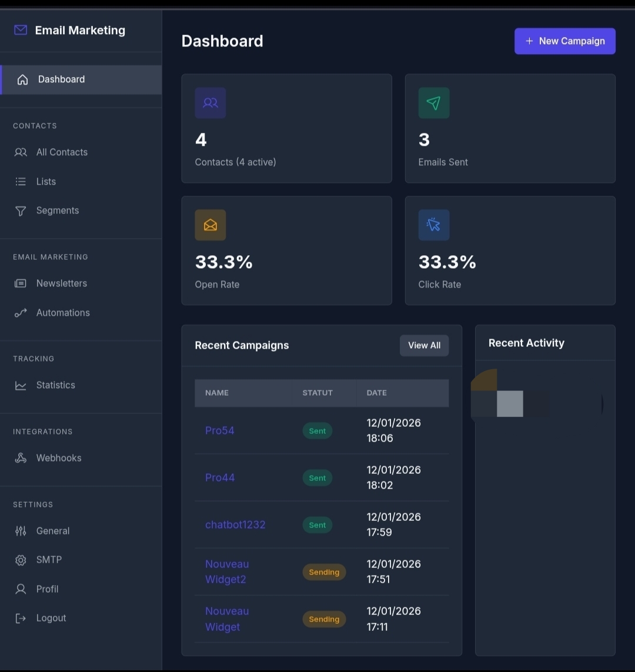Click the open envelope Open Rate icon
Image resolution: width=635 pixels, height=672 pixels.
tap(210, 225)
